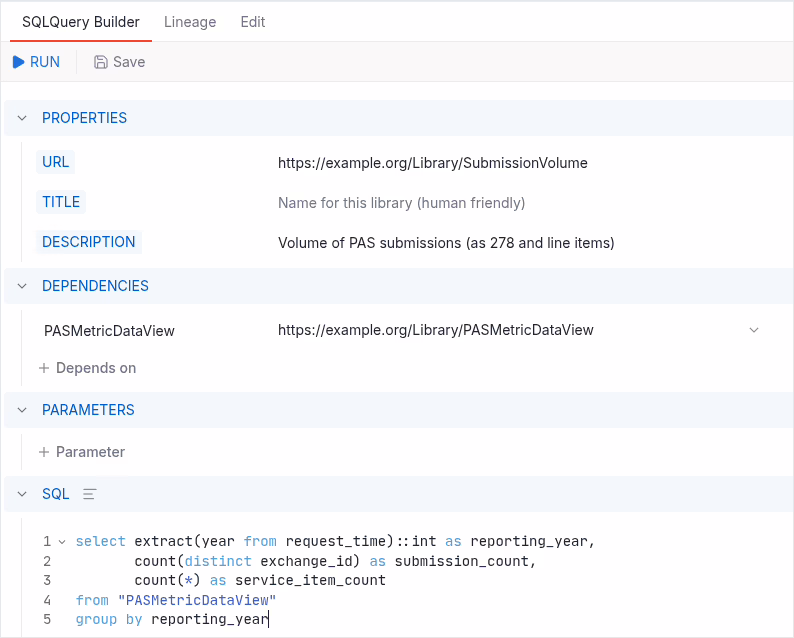Run the SQL query

(x=36, y=62)
